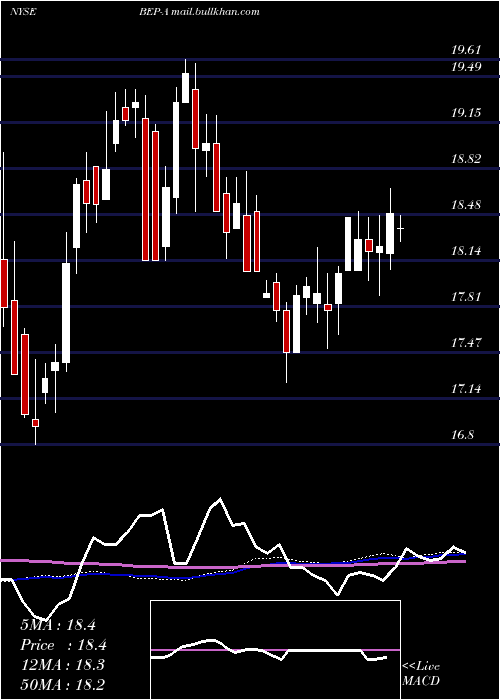This screenshot has width=500, height=700.
Task: Click the MACD inset chart box
Action: pyautogui.click(x=275, y=650)
